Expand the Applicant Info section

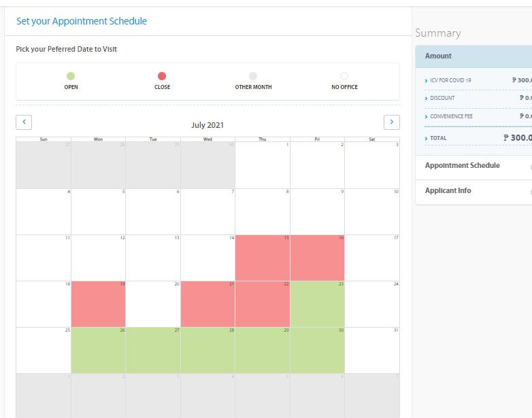click(x=448, y=191)
